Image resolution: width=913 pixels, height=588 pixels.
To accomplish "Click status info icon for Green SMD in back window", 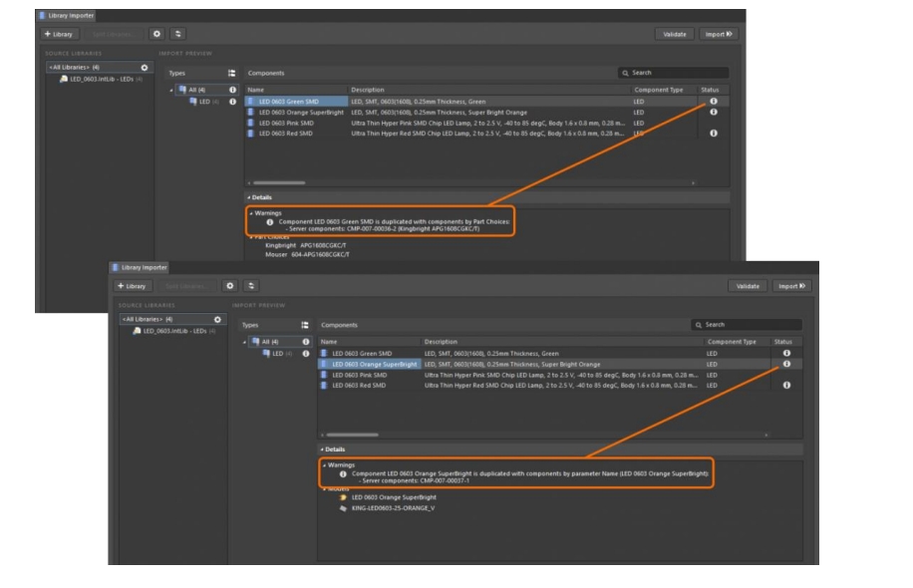I will click(x=714, y=102).
